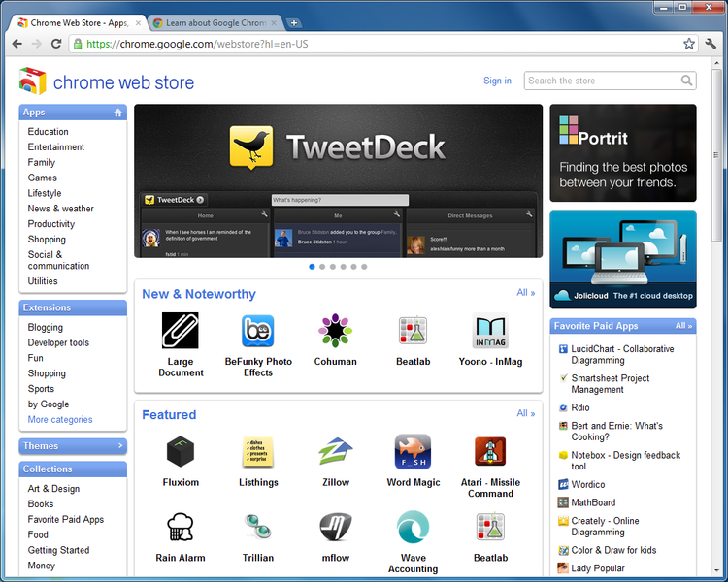Select the fourth carousel dot
Screen dimensions: 728x582
tap(343, 267)
